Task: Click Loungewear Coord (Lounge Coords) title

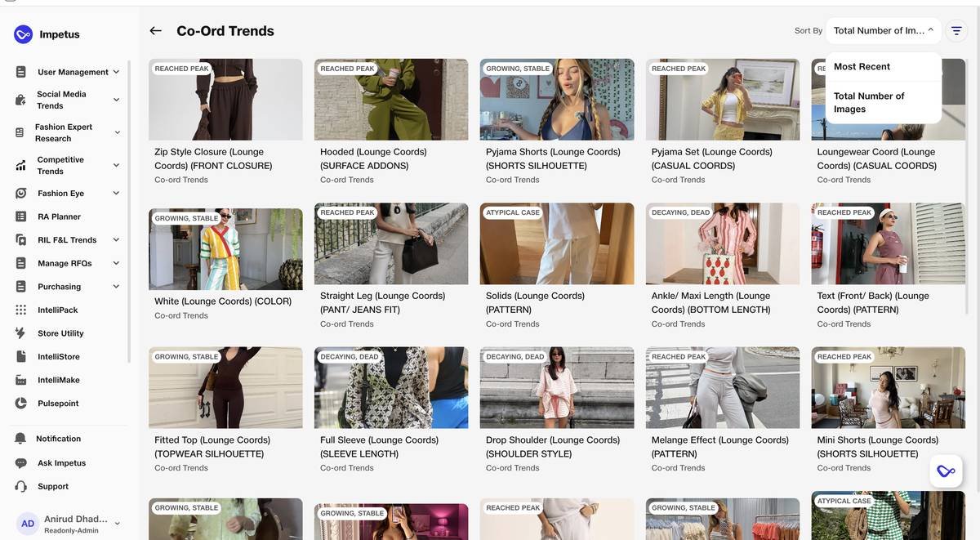Action: tap(877, 158)
